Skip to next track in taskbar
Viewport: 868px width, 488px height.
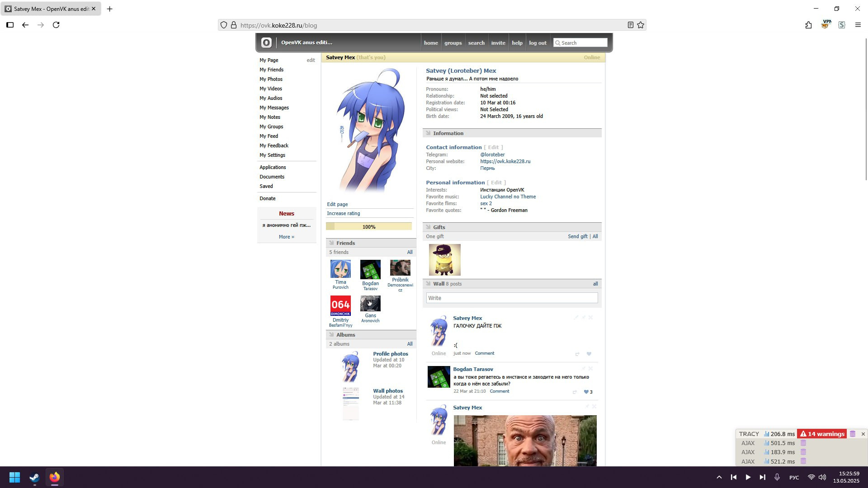[763, 477]
